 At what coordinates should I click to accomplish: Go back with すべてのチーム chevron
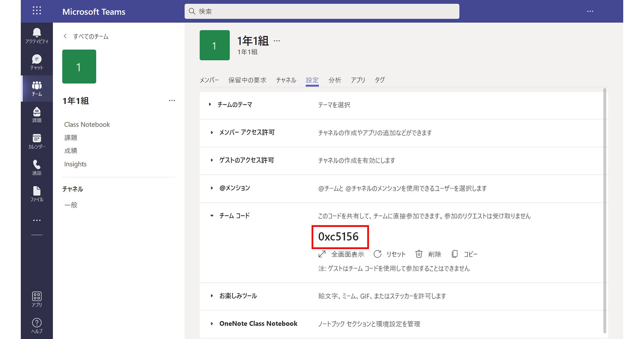(x=65, y=36)
